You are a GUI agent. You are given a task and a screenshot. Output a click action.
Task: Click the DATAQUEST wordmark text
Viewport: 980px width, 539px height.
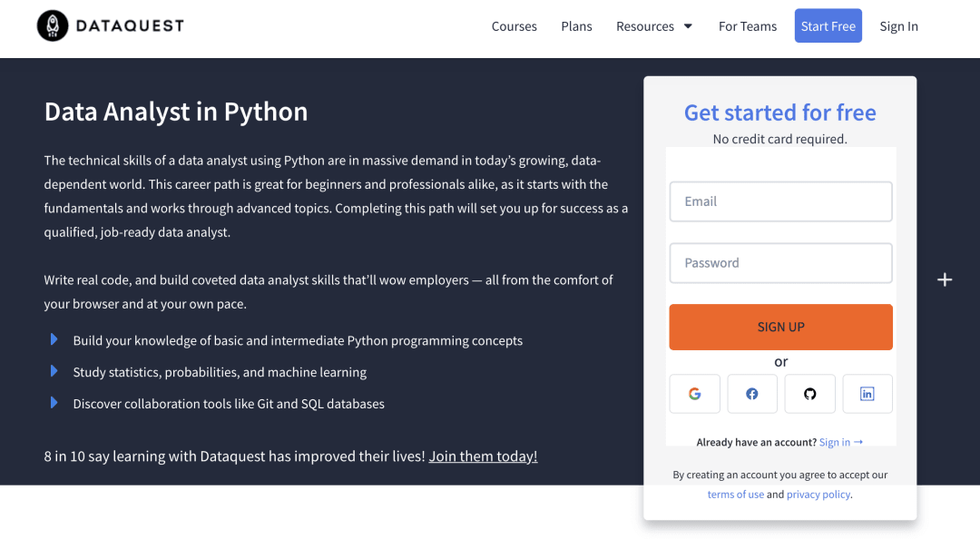[x=130, y=25]
